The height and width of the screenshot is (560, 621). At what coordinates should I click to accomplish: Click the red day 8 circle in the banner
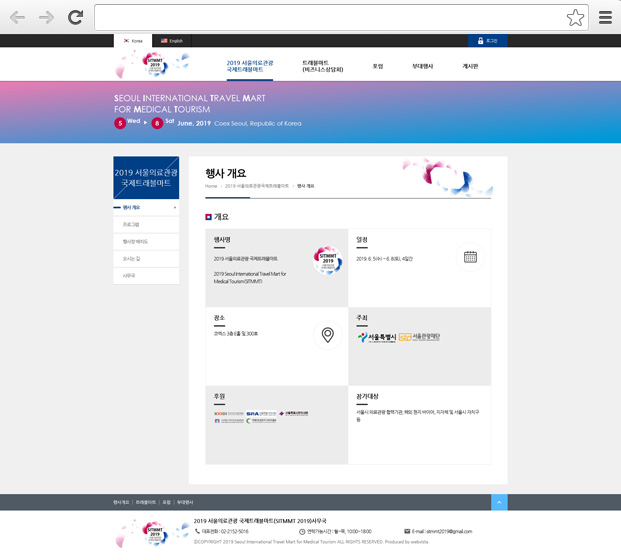[x=157, y=123]
